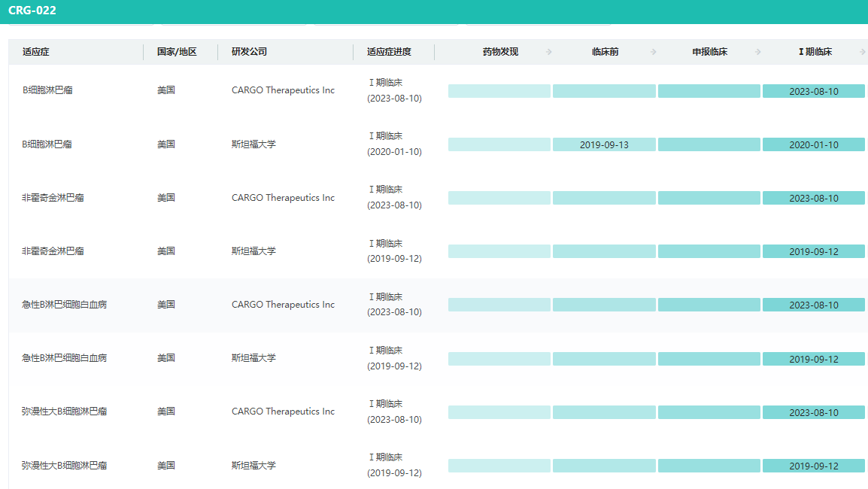Open 非霍奇金淋巴瘤 indication in its 斯坦福大学 row
The width and height of the screenshot is (868, 489).
tap(53, 251)
